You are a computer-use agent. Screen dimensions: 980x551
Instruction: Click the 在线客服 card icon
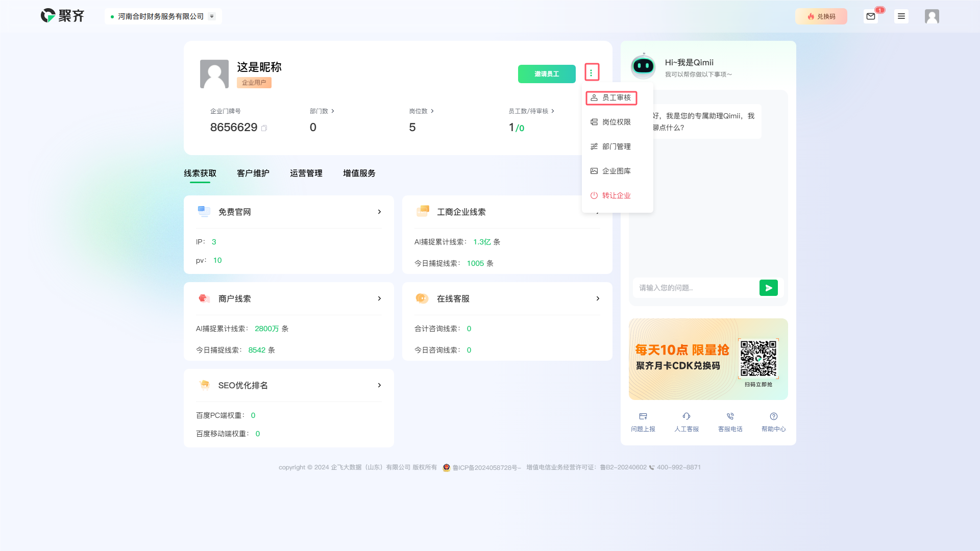pyautogui.click(x=422, y=298)
